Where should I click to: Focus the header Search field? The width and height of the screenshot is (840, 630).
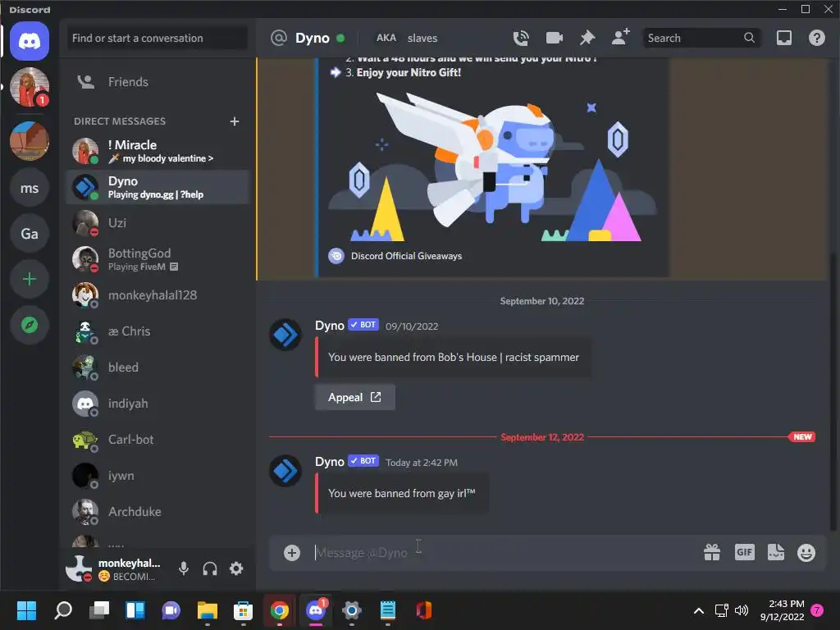tap(701, 38)
